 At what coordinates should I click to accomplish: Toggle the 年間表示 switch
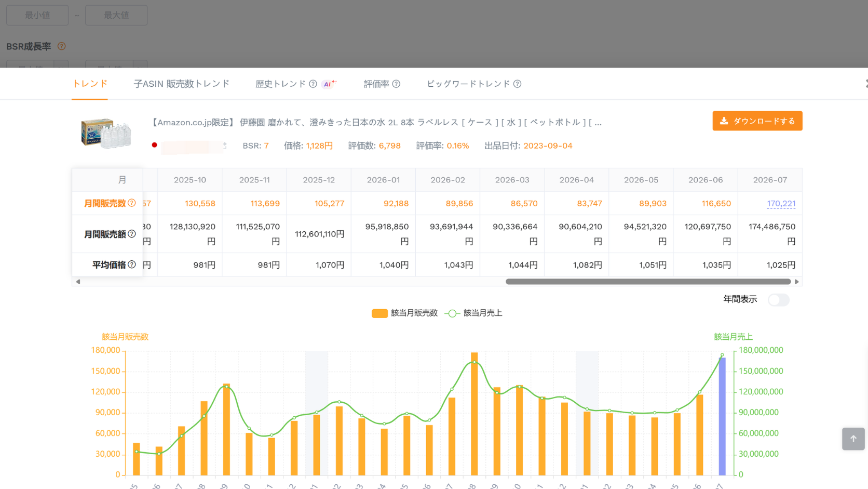tap(779, 300)
